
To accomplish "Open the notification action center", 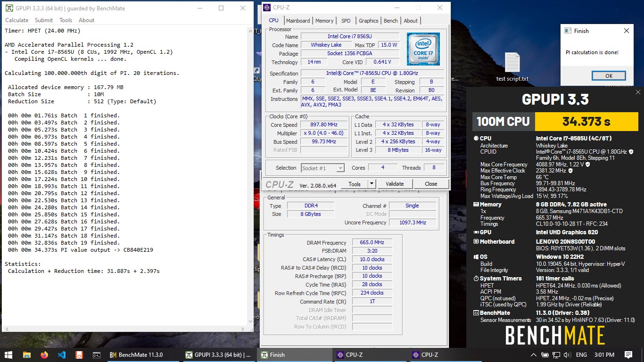I will tap(628, 355).
